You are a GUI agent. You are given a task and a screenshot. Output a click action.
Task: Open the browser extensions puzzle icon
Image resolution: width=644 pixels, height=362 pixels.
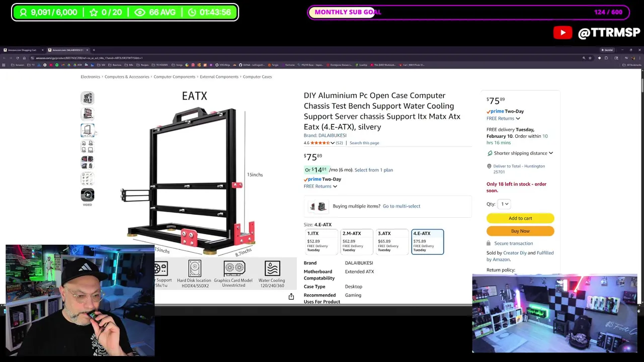coord(606,58)
